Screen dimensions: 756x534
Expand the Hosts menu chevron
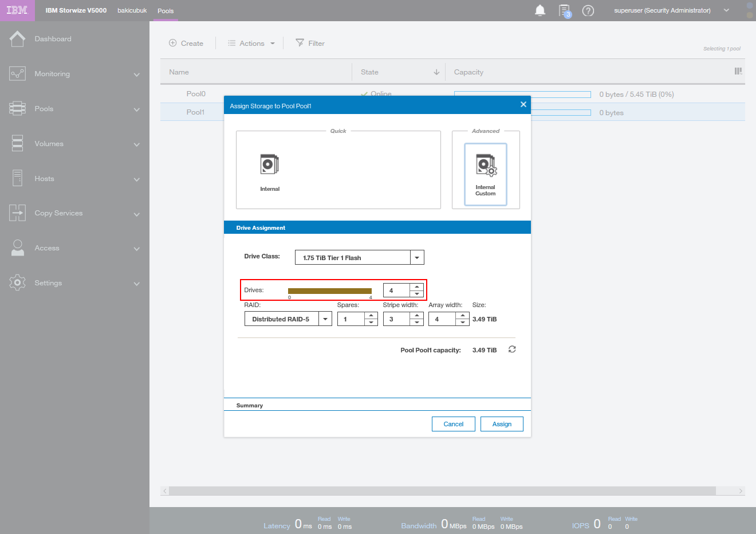[x=137, y=179]
